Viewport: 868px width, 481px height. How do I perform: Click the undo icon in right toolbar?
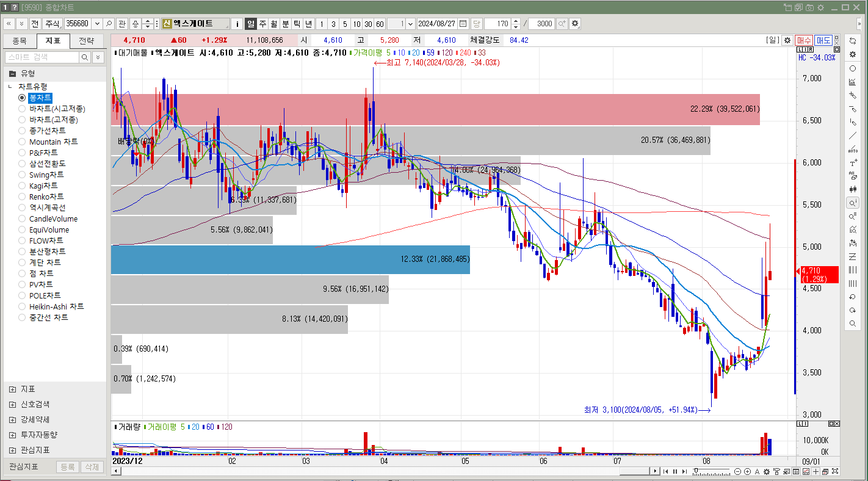pyautogui.click(x=853, y=297)
